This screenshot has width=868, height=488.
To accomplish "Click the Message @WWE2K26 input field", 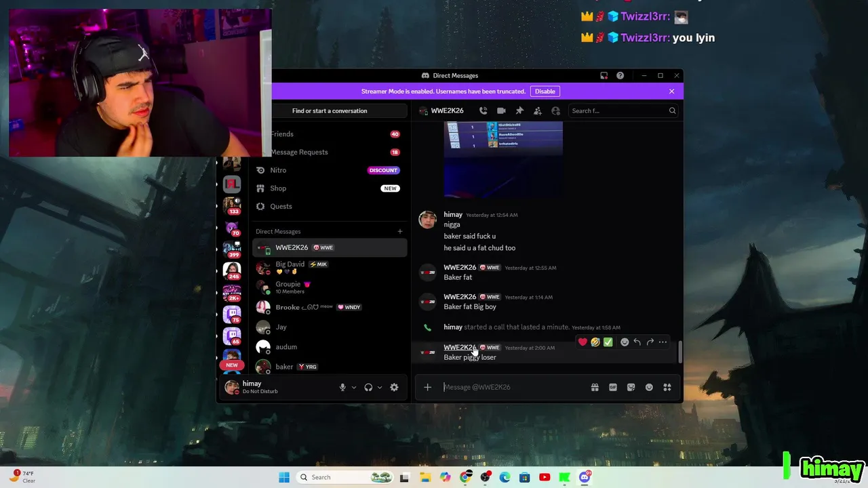I will (515, 387).
